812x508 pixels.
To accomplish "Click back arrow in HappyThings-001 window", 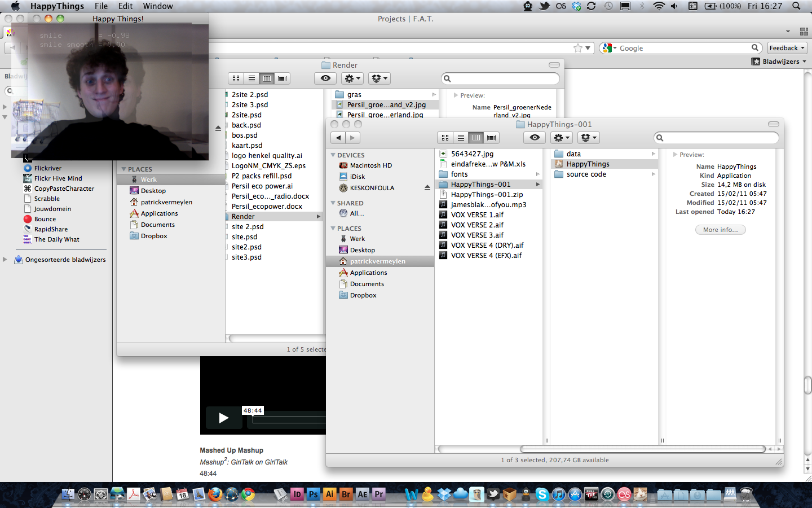I will tap(338, 137).
